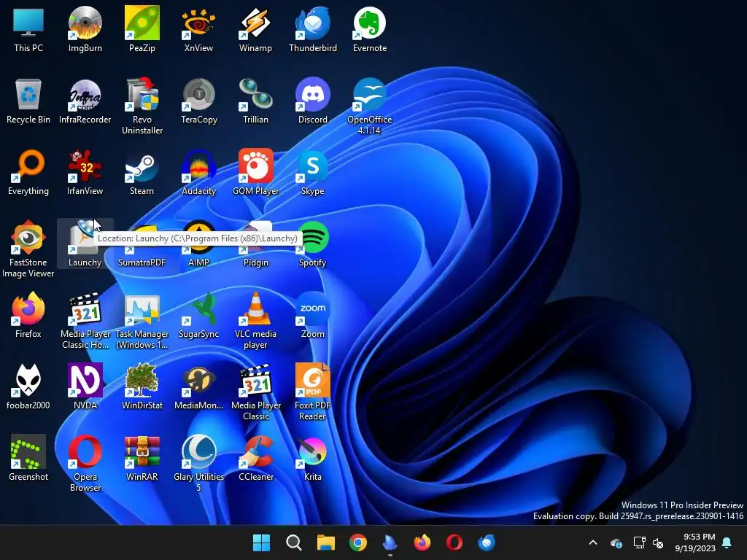Screen dimensions: 747x560
Task: Select the AIMP desktop shortcut label
Action: pos(198,262)
